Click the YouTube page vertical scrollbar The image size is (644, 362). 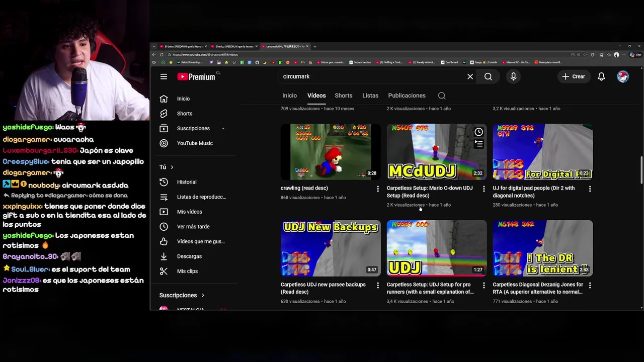click(641, 171)
